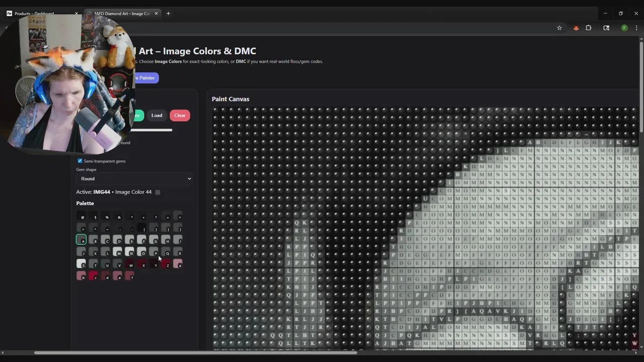Switch to the FAFO Diamond Art tab
The width and height of the screenshot is (644, 362).
click(122, 14)
